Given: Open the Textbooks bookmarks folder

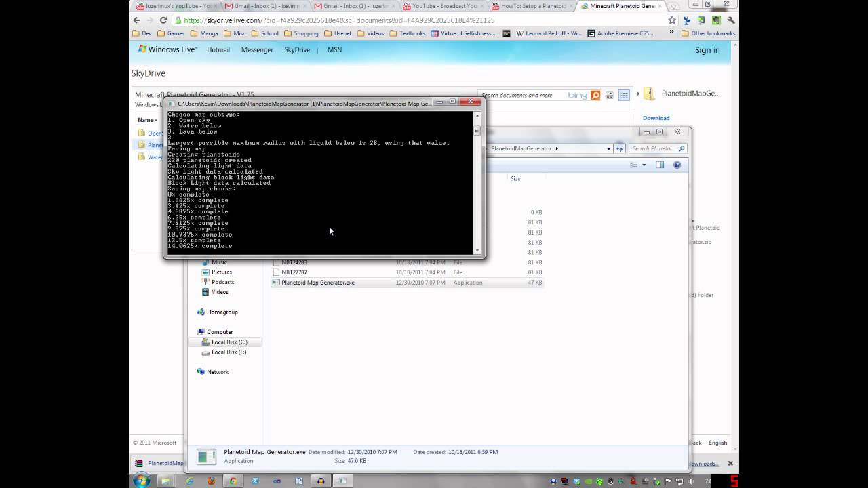Looking at the screenshot, I should pyautogui.click(x=408, y=33).
